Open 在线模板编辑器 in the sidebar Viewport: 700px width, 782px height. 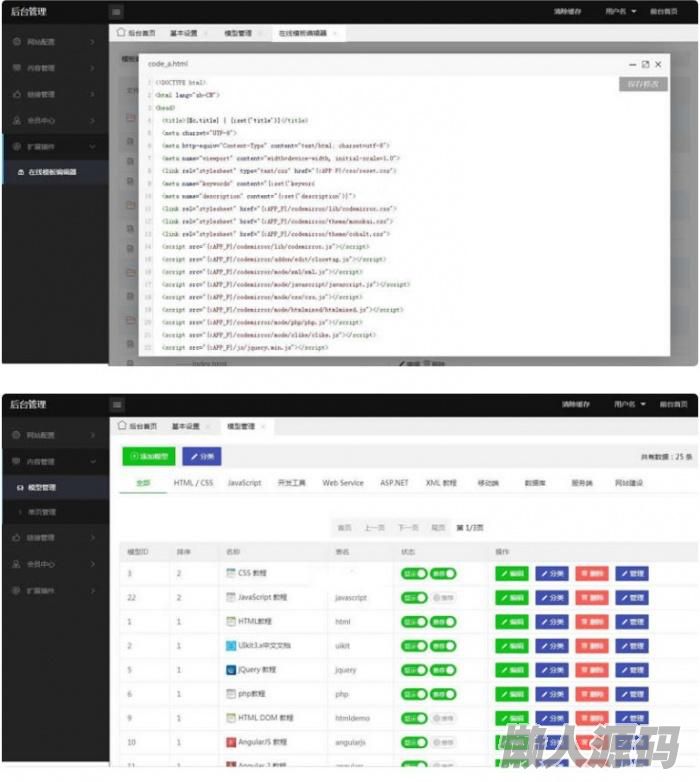[x=52, y=172]
